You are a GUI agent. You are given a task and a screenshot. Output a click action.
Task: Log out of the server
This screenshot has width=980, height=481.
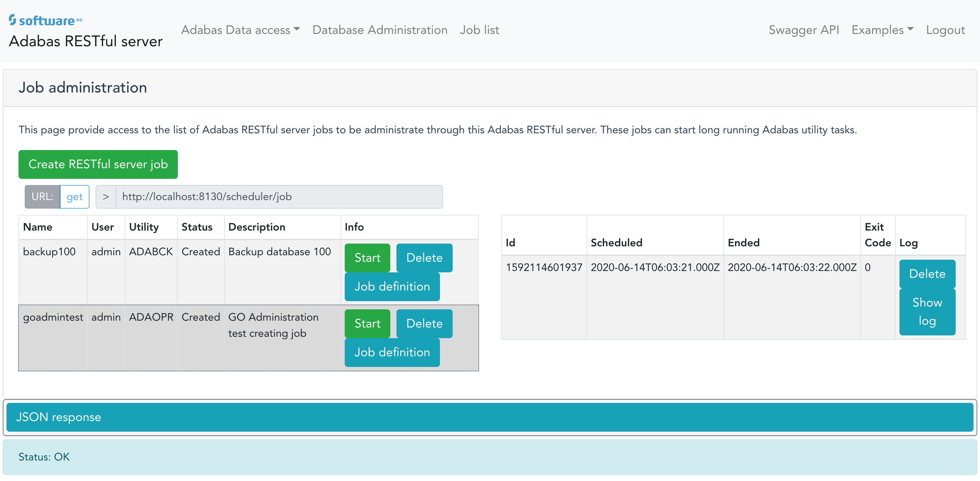point(945,30)
